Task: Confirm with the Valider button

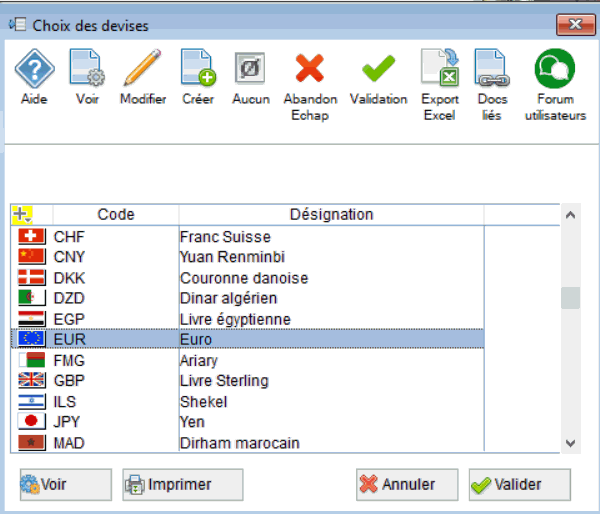Action: (x=520, y=485)
